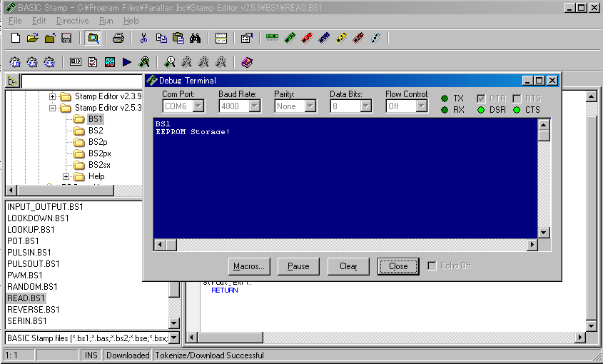Open the Data Bits dropdown

point(366,106)
